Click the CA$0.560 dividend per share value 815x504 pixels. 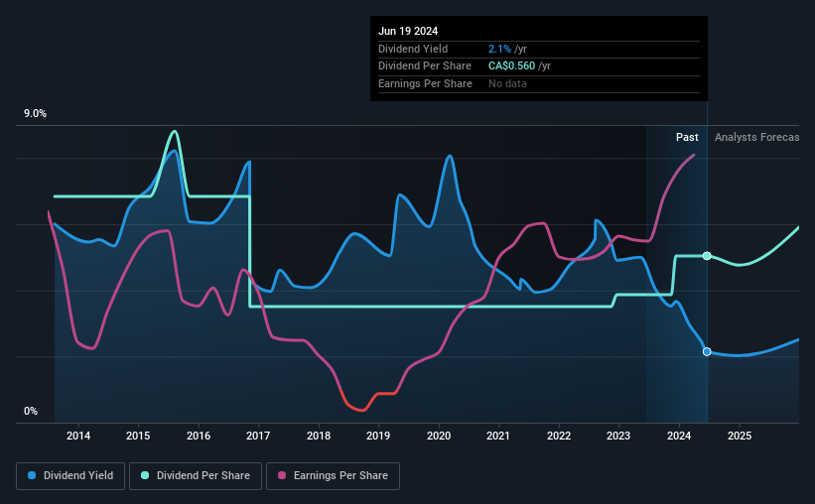511,66
